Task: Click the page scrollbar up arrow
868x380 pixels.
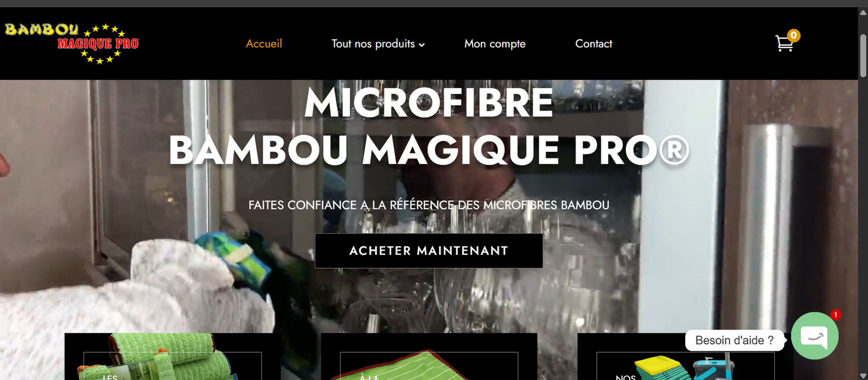Action: click(x=863, y=12)
